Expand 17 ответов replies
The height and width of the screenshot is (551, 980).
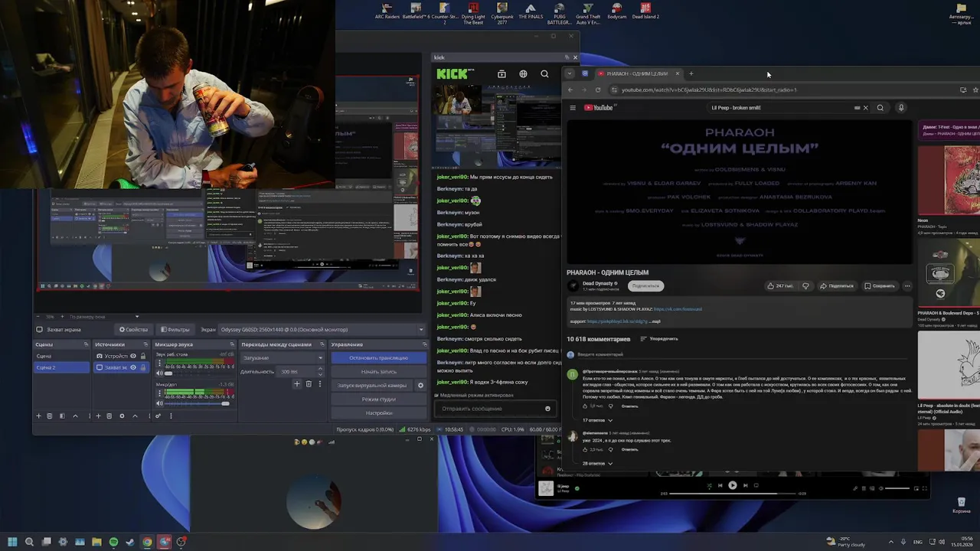[x=598, y=420]
